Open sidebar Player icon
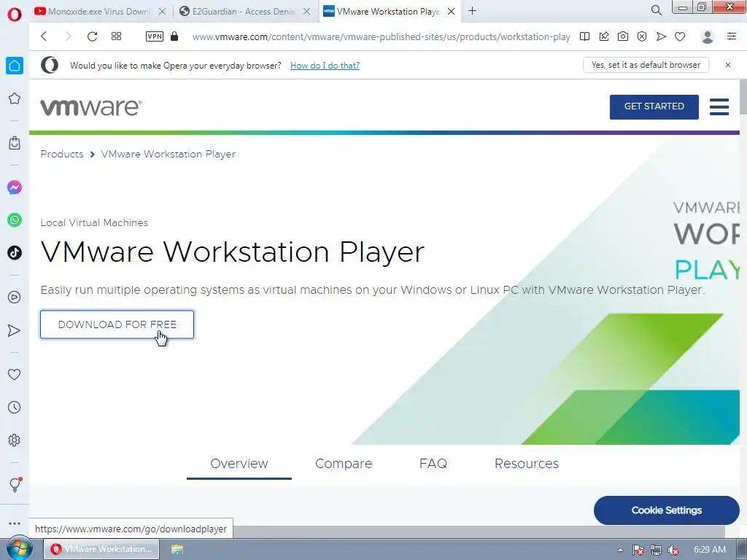The height and width of the screenshot is (560, 747). [15, 297]
